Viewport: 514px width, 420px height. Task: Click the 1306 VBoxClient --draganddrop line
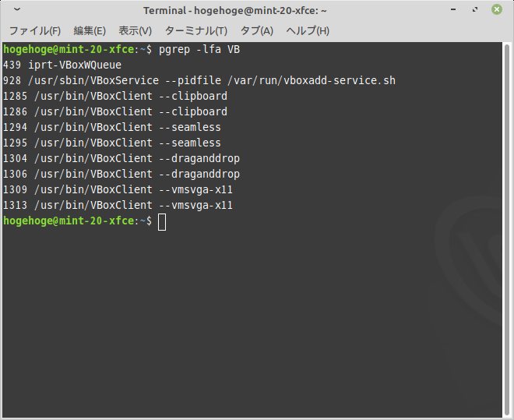coord(121,174)
